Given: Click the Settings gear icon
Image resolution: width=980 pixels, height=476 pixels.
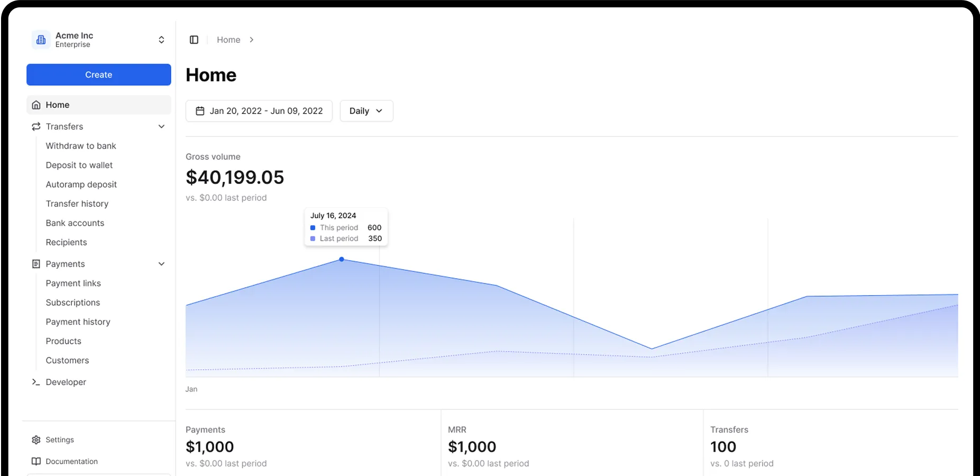Looking at the screenshot, I should [36, 440].
